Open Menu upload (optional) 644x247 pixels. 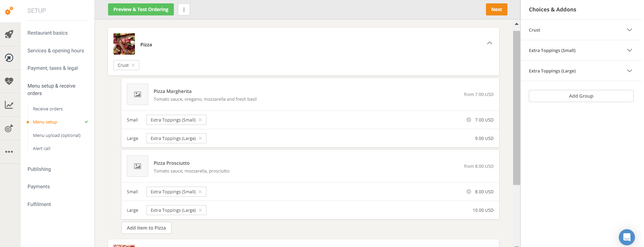point(57,135)
